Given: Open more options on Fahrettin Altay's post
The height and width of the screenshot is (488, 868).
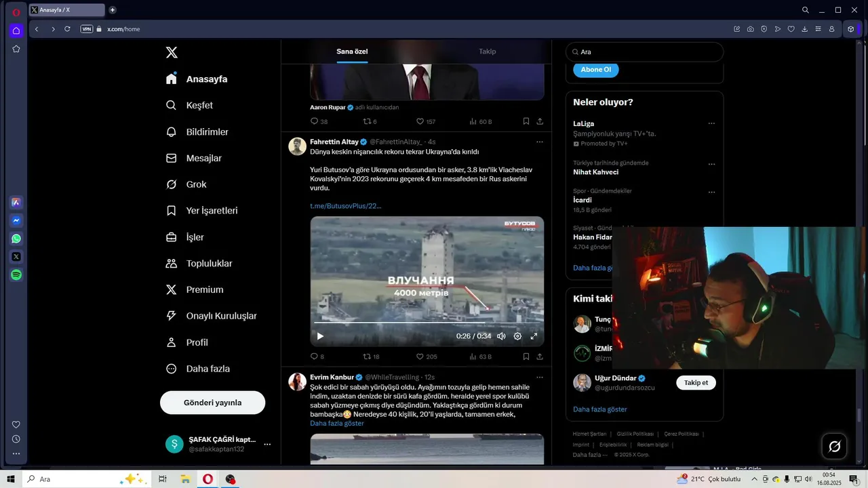Looking at the screenshot, I should 540,142.
